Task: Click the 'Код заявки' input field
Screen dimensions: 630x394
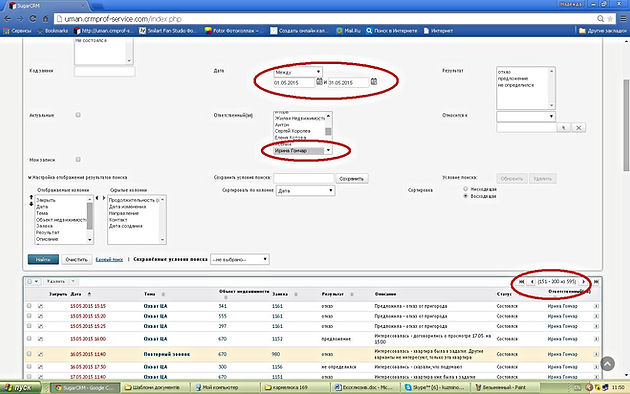Action: 104,71
